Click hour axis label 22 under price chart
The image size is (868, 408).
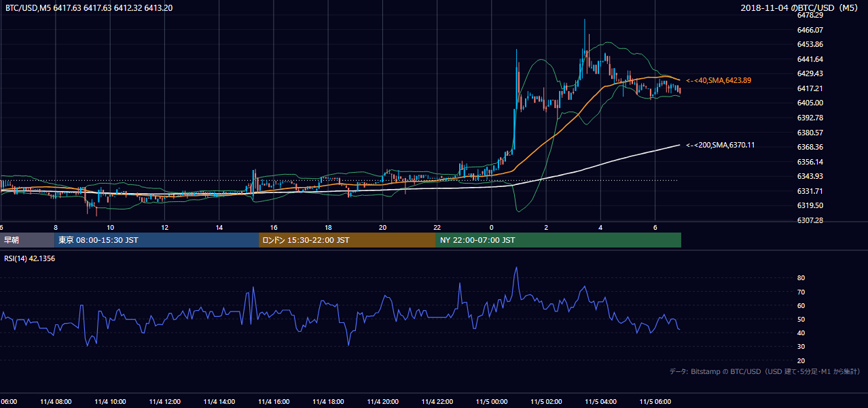pos(437,227)
